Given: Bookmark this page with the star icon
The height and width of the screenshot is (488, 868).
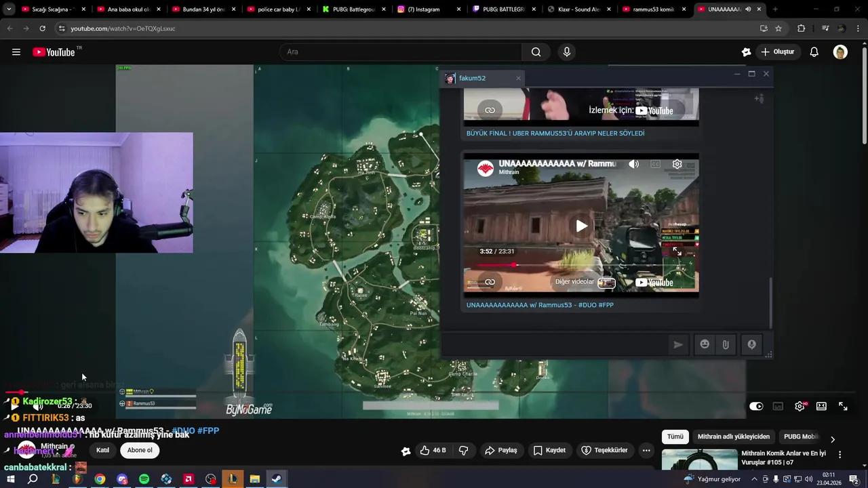Looking at the screenshot, I should (x=778, y=28).
